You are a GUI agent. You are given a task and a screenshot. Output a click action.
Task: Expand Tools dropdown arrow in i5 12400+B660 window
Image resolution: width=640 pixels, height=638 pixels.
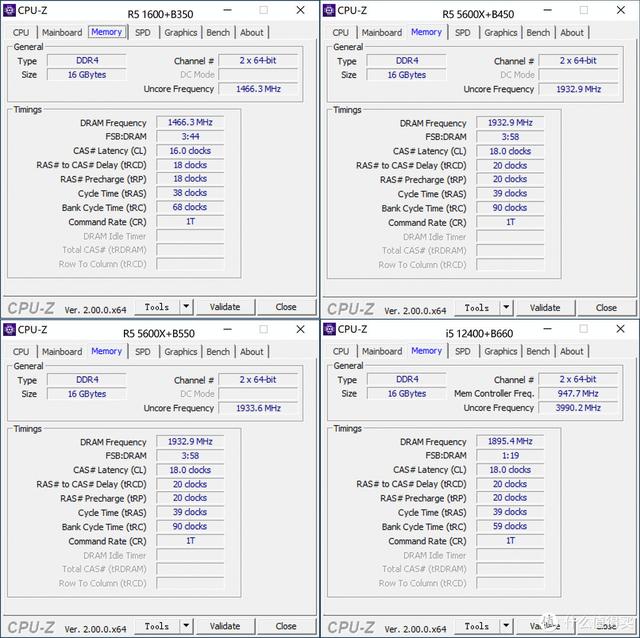pyautogui.click(x=506, y=625)
